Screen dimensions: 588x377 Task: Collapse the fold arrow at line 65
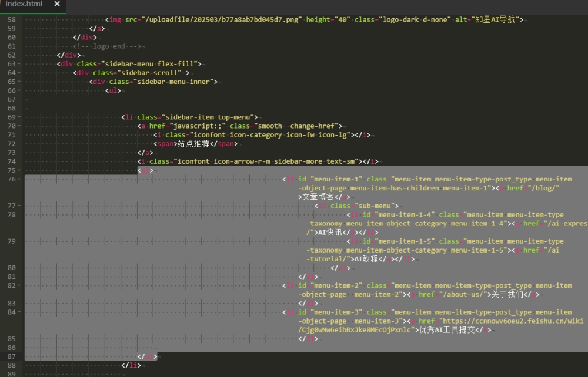click(19, 82)
